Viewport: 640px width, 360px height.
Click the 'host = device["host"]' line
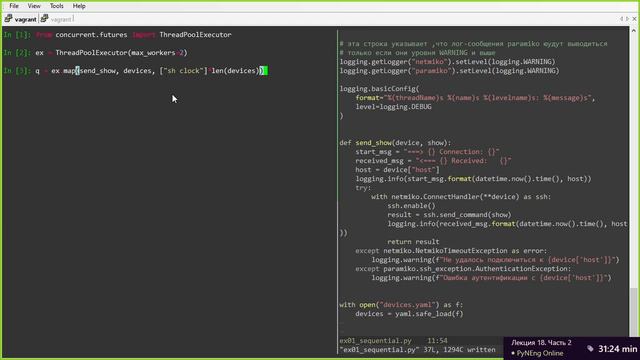coord(397,170)
